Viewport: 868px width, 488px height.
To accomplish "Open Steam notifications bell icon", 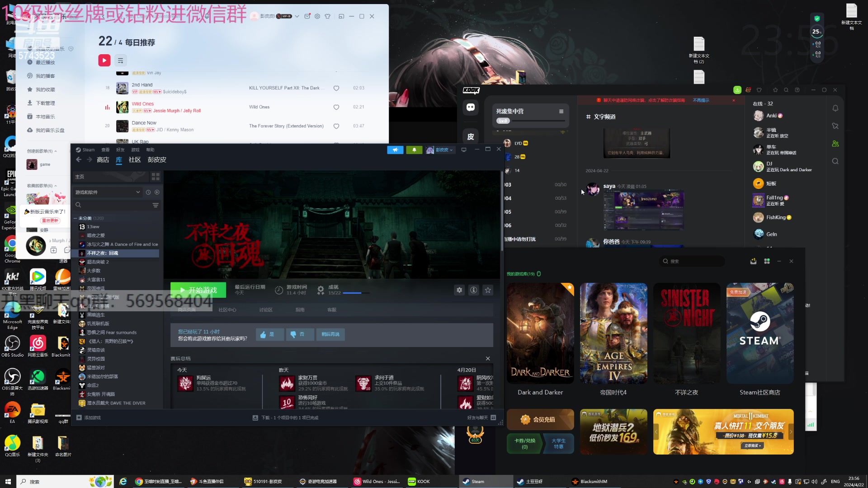I will pyautogui.click(x=414, y=150).
